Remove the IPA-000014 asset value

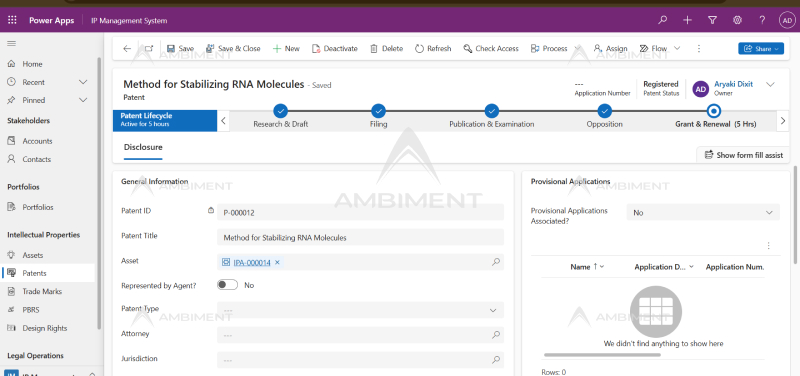(x=277, y=262)
